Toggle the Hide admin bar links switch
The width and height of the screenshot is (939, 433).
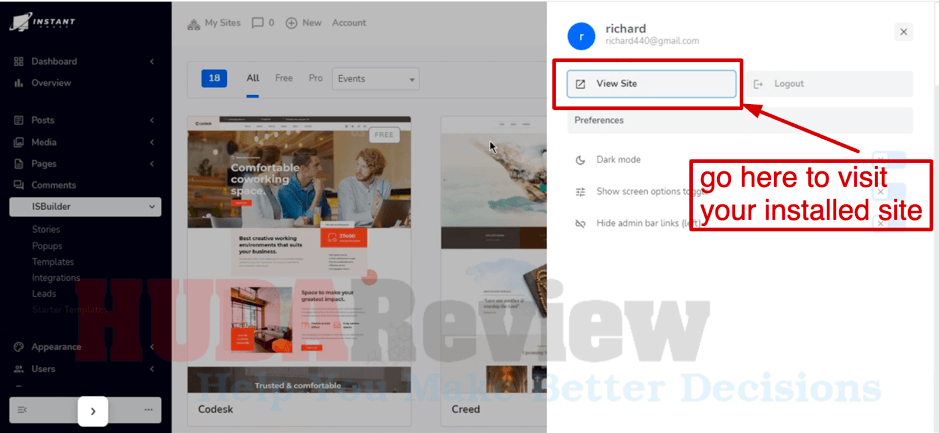click(889, 223)
